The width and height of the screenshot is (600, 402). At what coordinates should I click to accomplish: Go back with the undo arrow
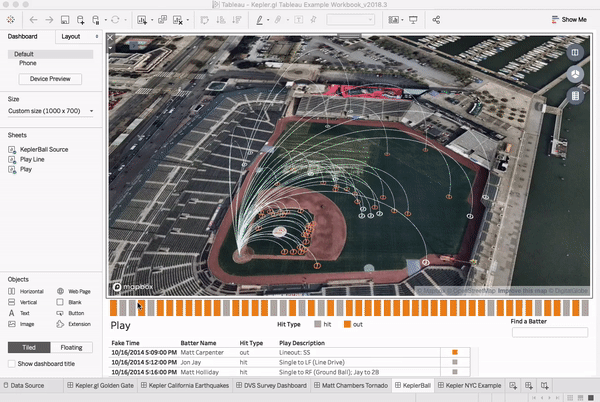(x=33, y=20)
